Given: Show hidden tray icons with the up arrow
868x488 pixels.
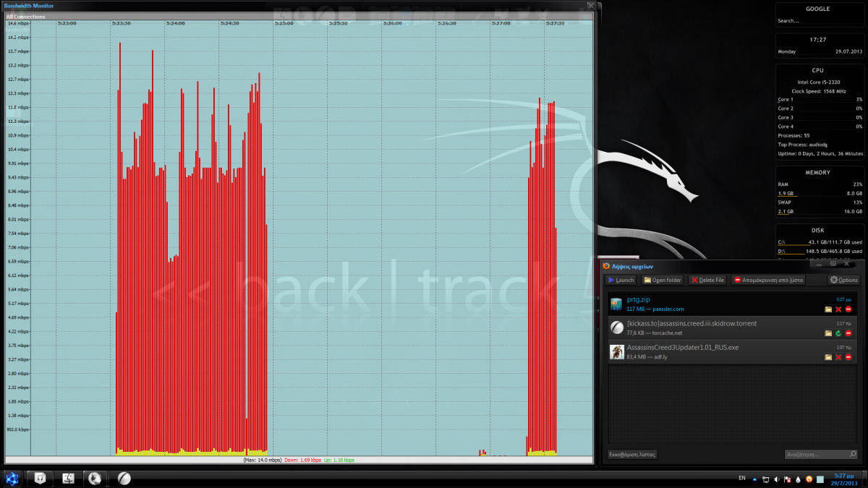Looking at the screenshot, I should click(x=754, y=479).
